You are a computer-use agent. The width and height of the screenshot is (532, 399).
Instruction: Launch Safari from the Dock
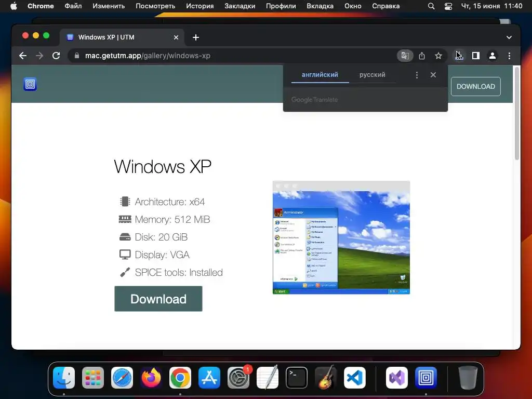point(122,378)
